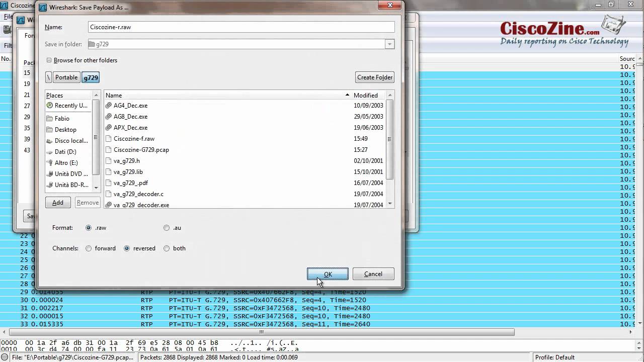
Task: Click the pcap file path in status bar
Action: point(72,357)
